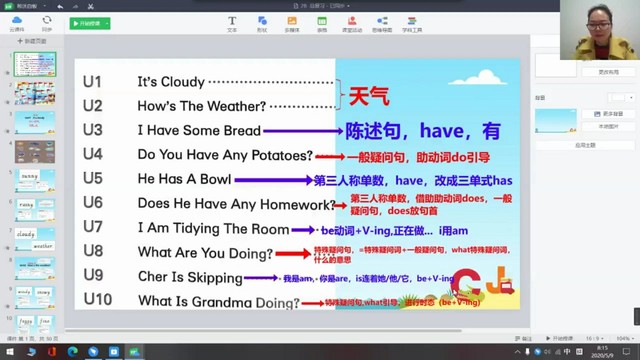Viewport: 640px width, 360px height.
Task: Start the lesson with green 开始授课 button
Action: coord(87,23)
